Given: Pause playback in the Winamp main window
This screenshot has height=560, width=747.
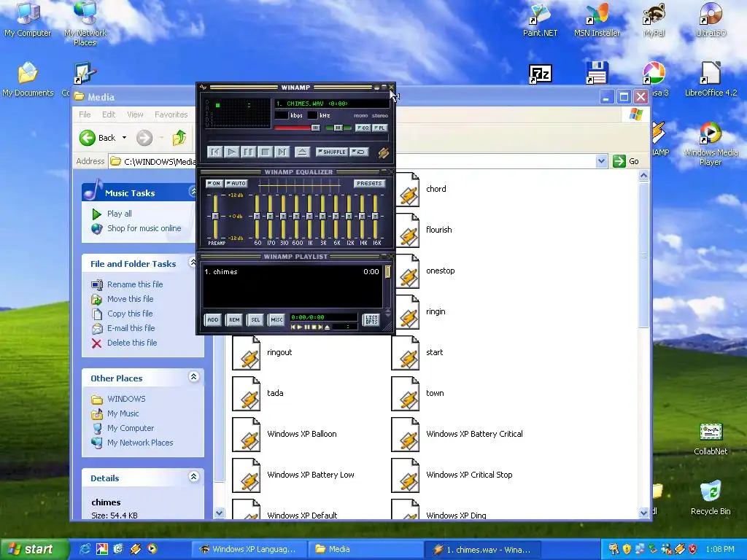Looking at the screenshot, I should (x=248, y=152).
